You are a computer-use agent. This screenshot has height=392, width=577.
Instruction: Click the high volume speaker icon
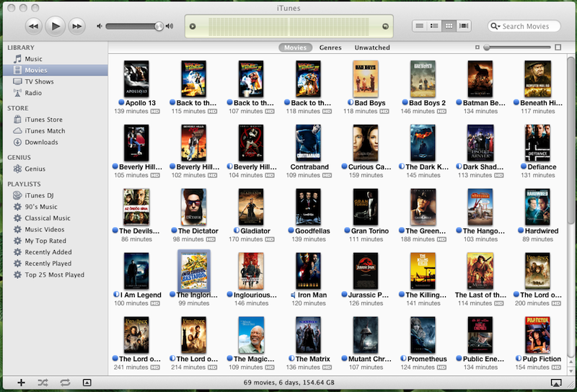(x=169, y=26)
